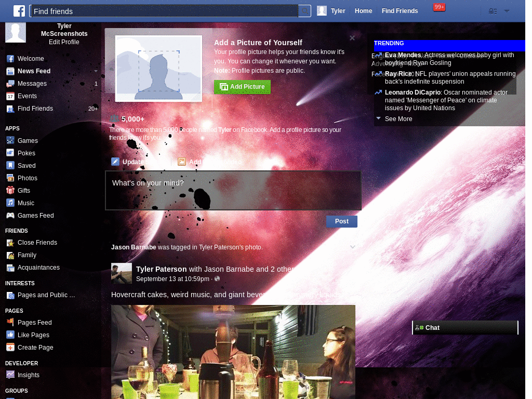Open the Create Page plus icon
The width and height of the screenshot is (532, 399).
[x=10, y=348]
